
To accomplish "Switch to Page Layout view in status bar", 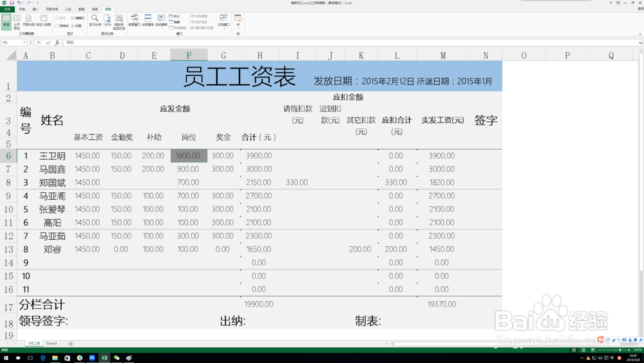I will [583, 350].
